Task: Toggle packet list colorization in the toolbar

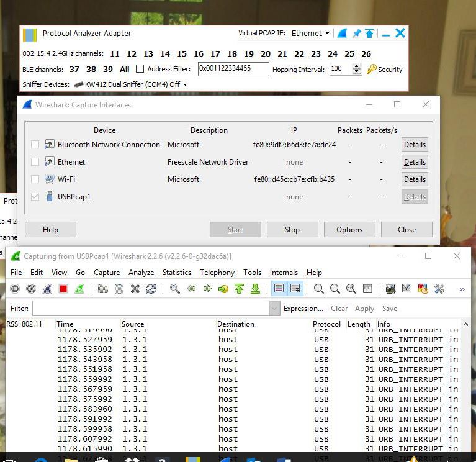Action: tap(279, 289)
